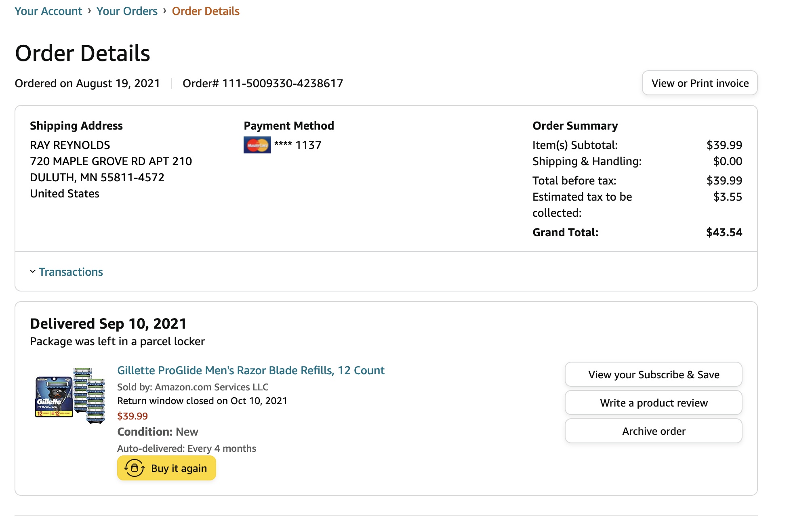The image size is (812, 520).
Task: Go to Your Account breadcrumb
Action: pyautogui.click(x=48, y=11)
